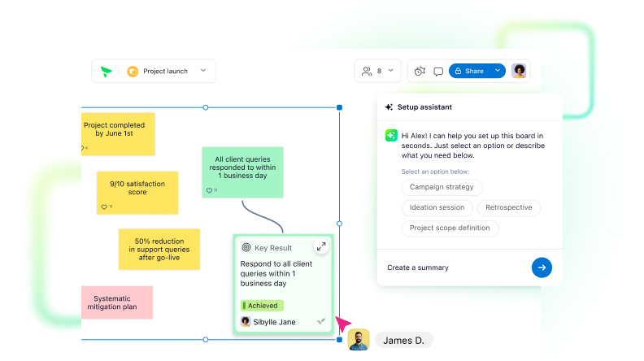Screen dimensions: 644x361
Task: Click the green Achieved status tag
Action: coord(262,306)
